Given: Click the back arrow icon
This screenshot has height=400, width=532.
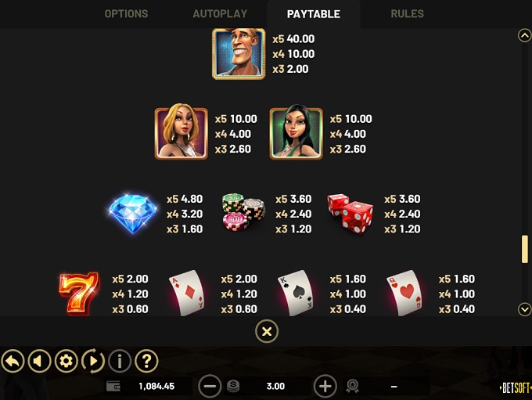Looking at the screenshot, I should point(13,361).
